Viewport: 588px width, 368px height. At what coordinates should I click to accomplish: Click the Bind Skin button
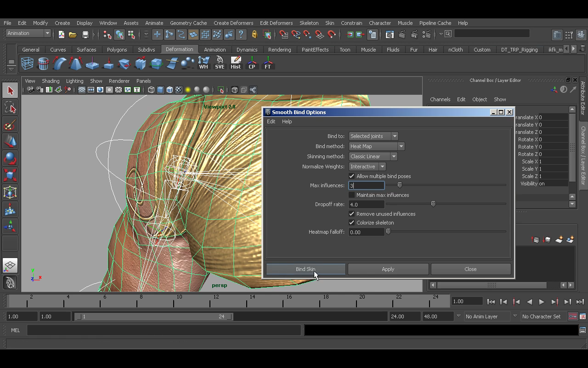(305, 269)
